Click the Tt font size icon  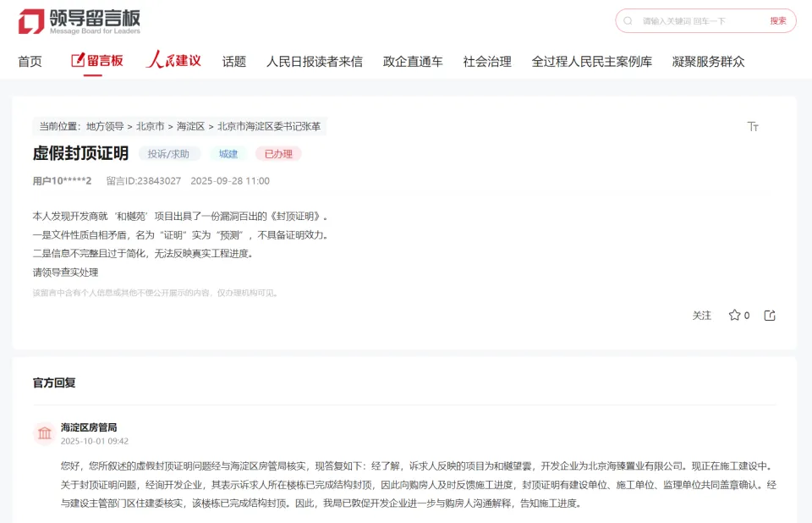pyautogui.click(x=752, y=127)
